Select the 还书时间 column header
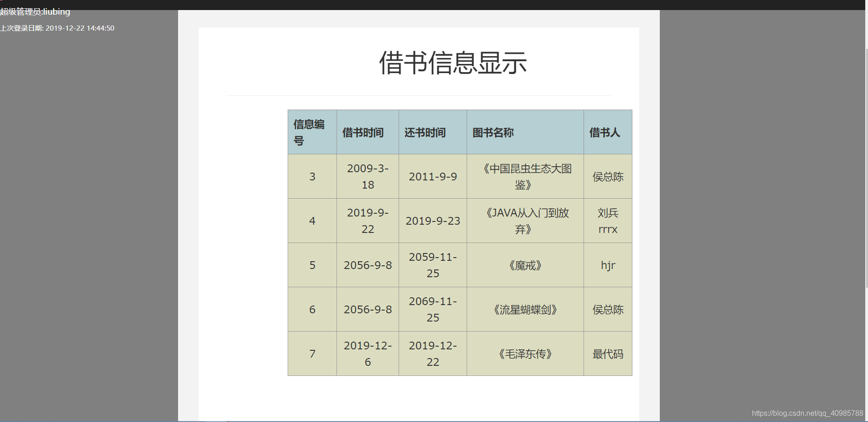868x422 pixels. coord(433,132)
